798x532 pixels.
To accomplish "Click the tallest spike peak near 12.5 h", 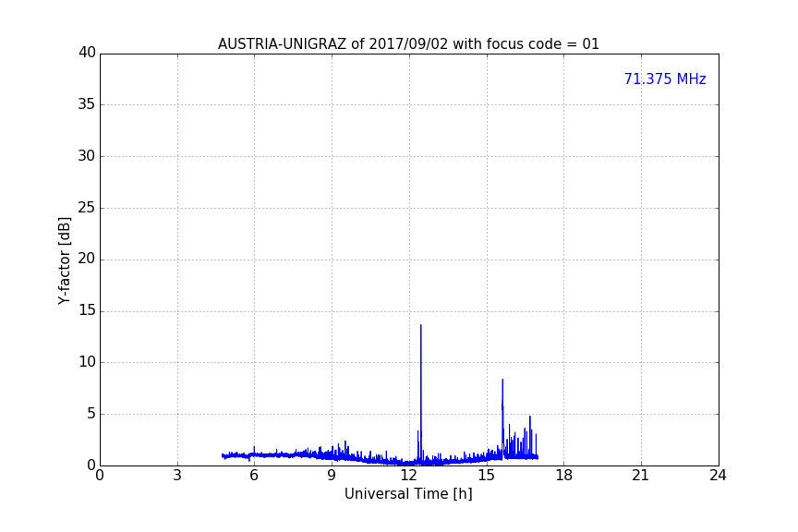I will point(420,325).
